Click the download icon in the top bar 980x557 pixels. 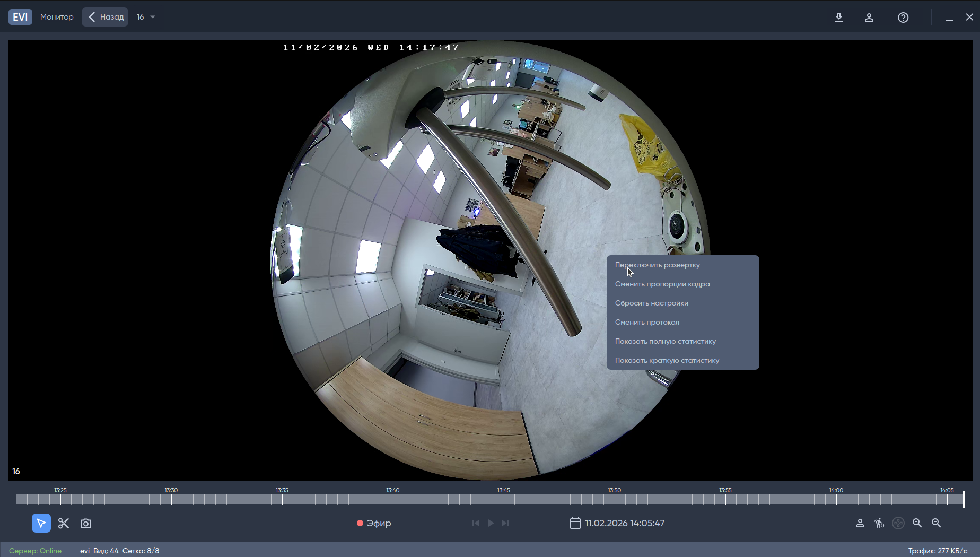(839, 17)
